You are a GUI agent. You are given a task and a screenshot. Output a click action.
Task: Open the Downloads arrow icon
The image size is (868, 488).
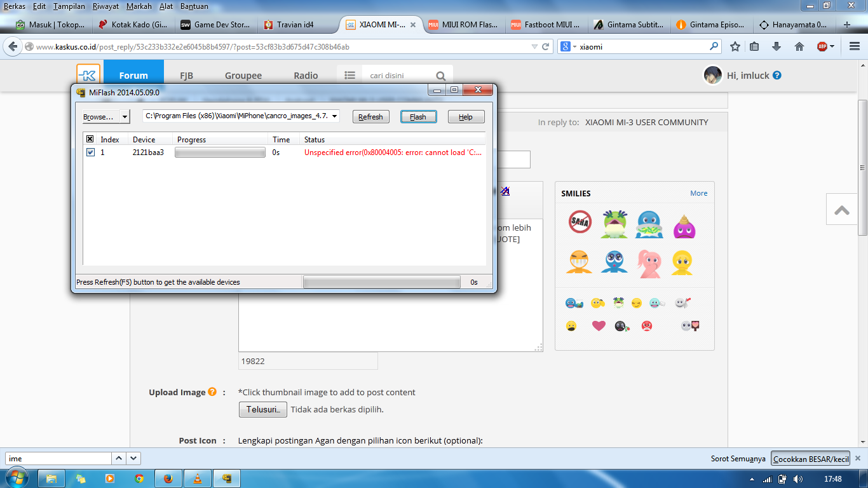776,46
